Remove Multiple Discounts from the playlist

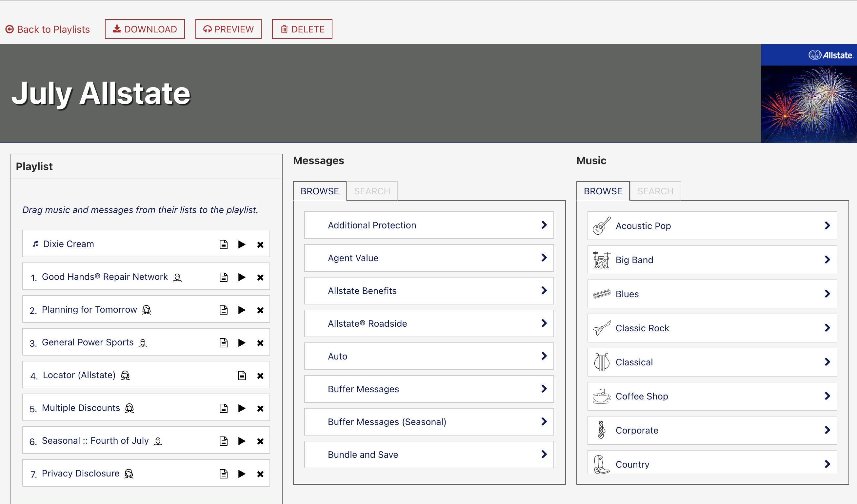[x=260, y=409]
